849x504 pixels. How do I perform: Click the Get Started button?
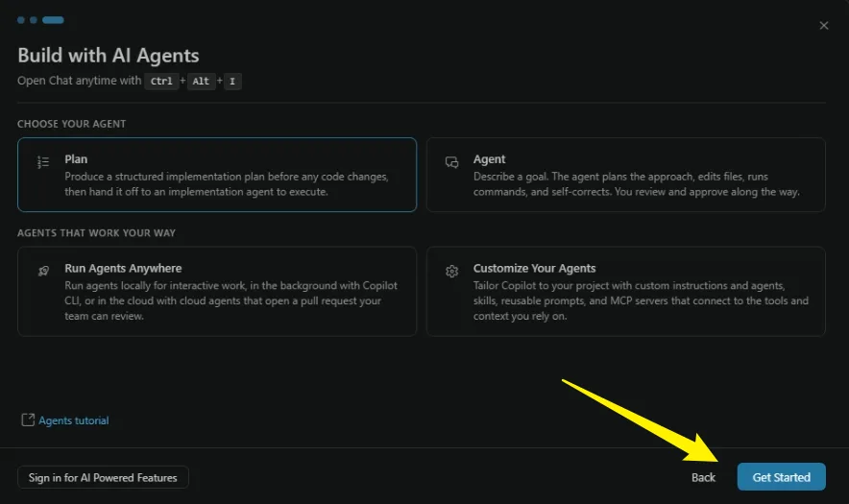pyautogui.click(x=781, y=477)
